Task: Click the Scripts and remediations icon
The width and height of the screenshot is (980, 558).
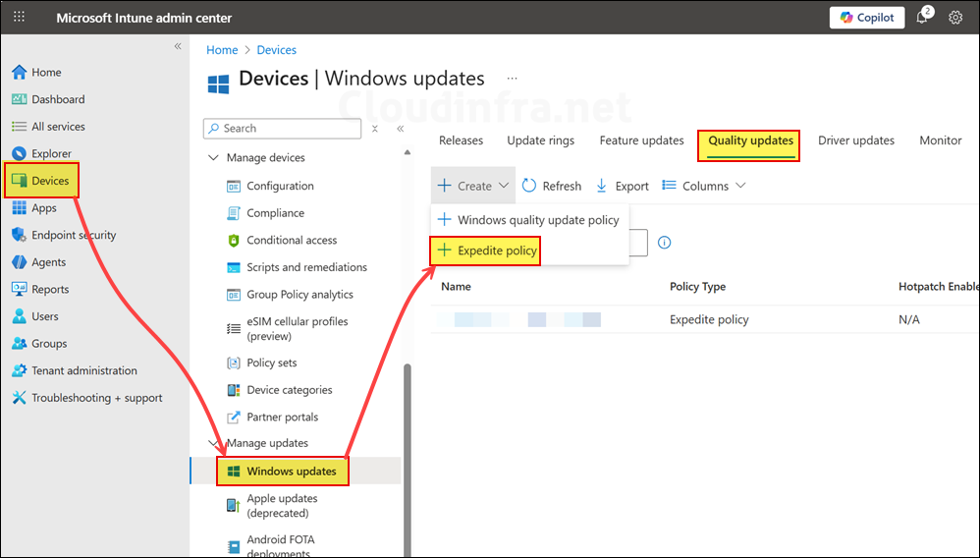Action: tap(233, 268)
